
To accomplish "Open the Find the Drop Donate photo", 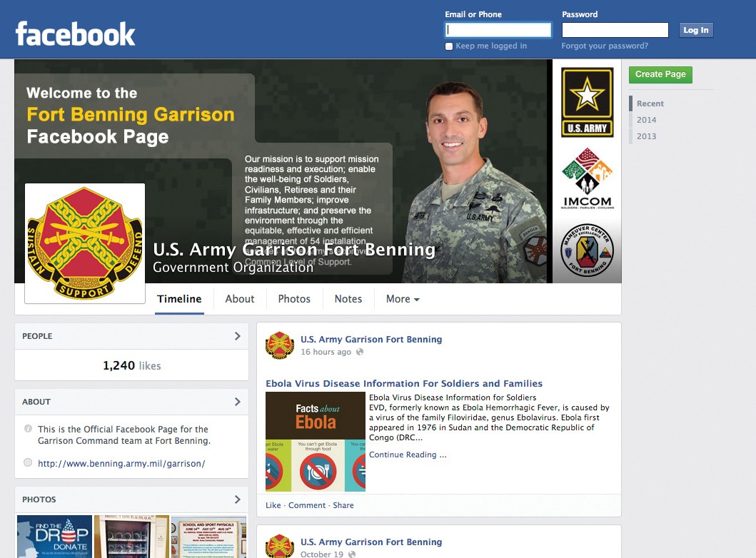I will (54, 537).
